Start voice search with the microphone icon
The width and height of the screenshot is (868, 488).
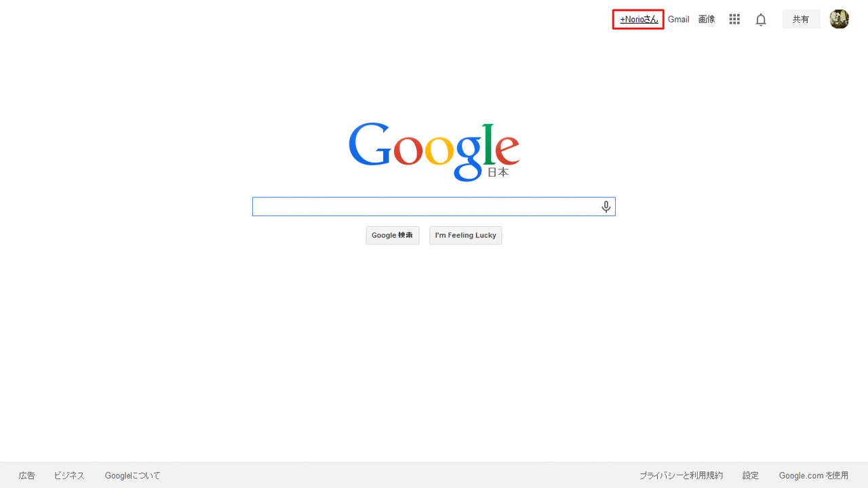pos(606,207)
